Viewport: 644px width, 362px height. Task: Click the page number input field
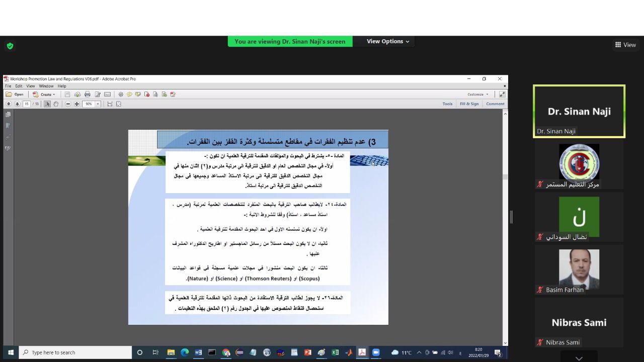(27, 104)
